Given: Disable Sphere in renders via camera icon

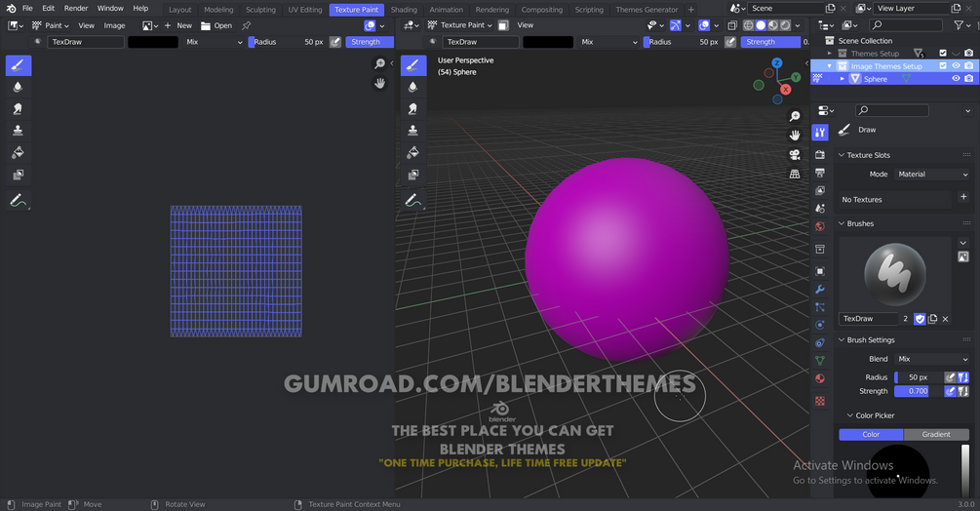Looking at the screenshot, I should pos(968,79).
